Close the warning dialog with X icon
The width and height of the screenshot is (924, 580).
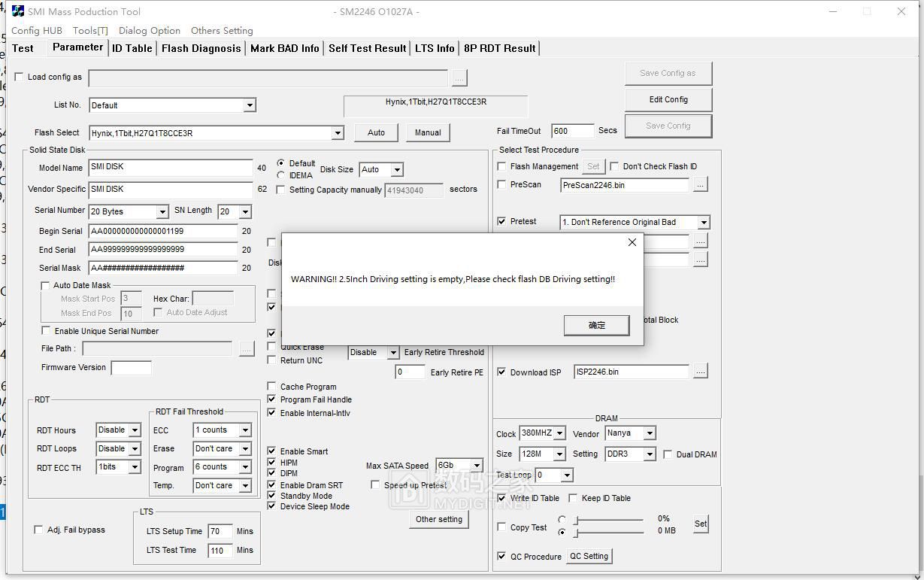click(632, 242)
